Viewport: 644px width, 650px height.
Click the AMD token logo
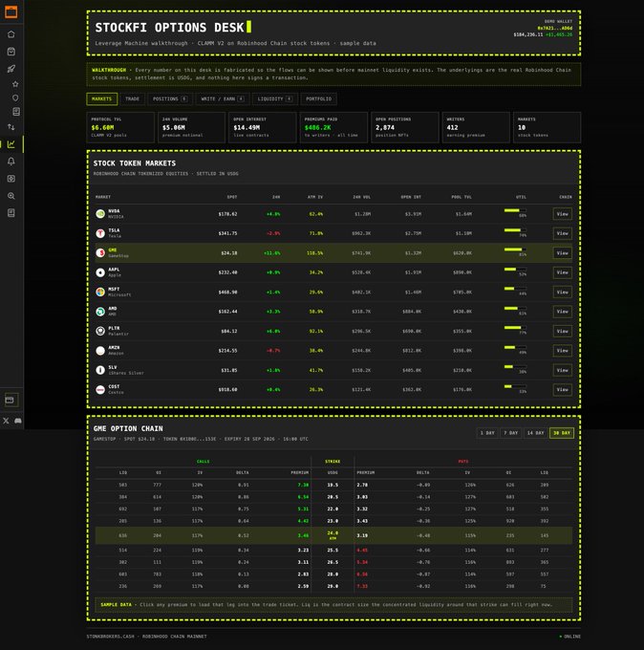(100, 312)
